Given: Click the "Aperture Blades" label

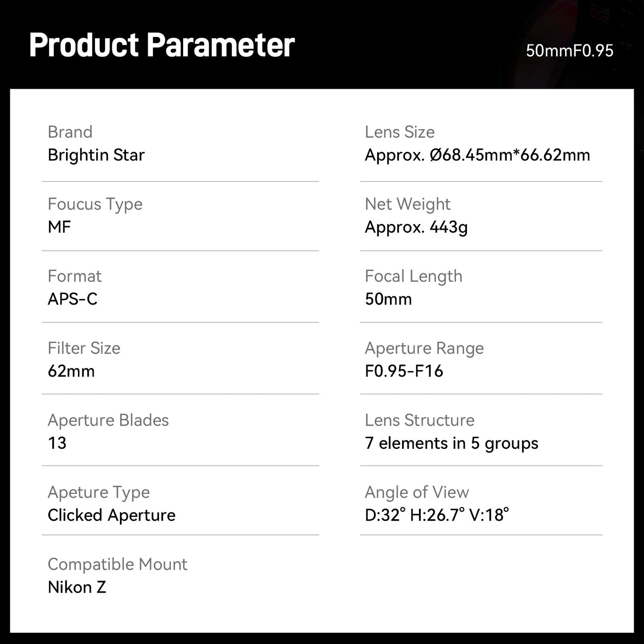Looking at the screenshot, I should 108,420.
